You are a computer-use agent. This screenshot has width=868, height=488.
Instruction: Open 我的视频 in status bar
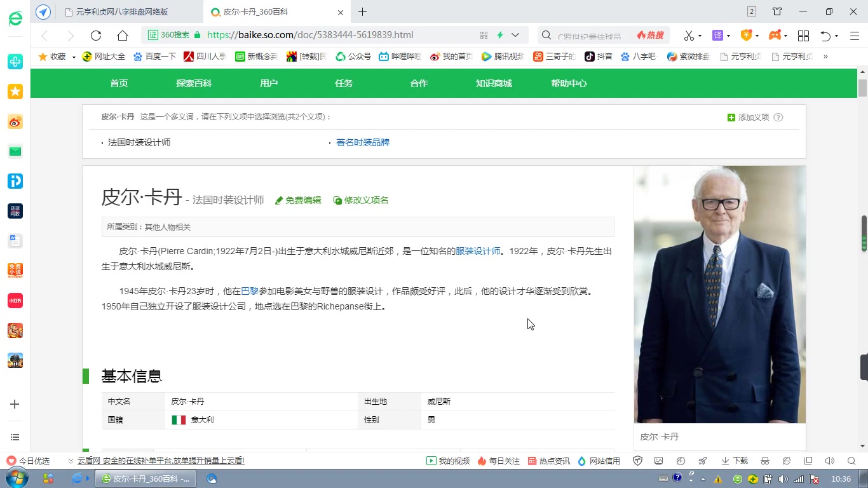click(448, 461)
